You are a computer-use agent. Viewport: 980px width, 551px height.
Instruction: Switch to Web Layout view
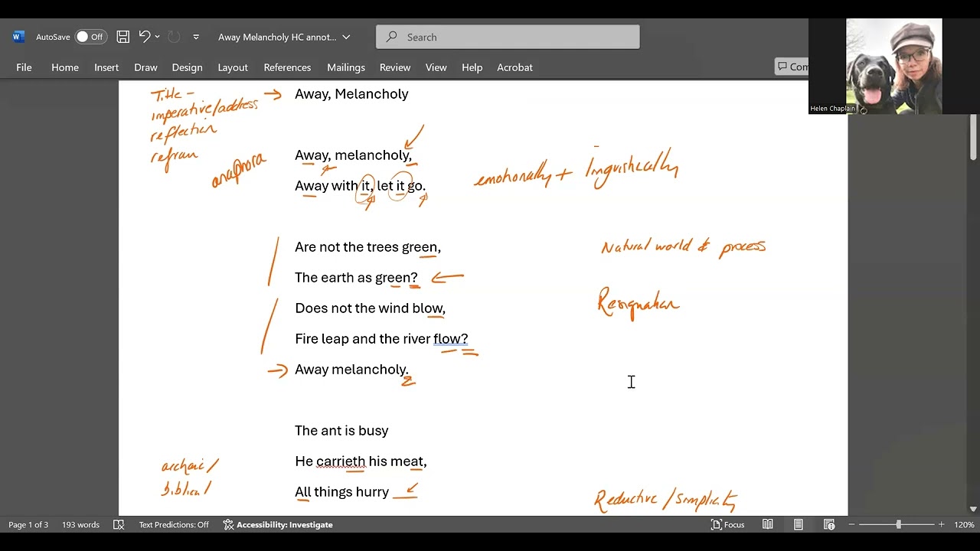click(x=829, y=525)
